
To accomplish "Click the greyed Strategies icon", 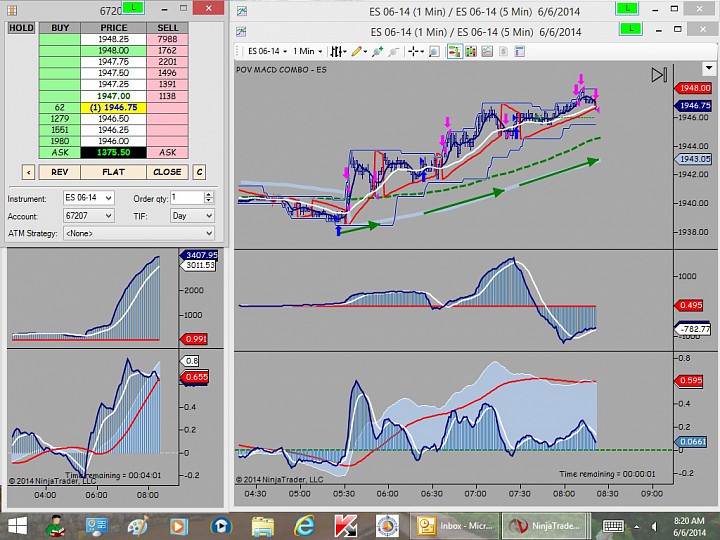I will pos(503,51).
